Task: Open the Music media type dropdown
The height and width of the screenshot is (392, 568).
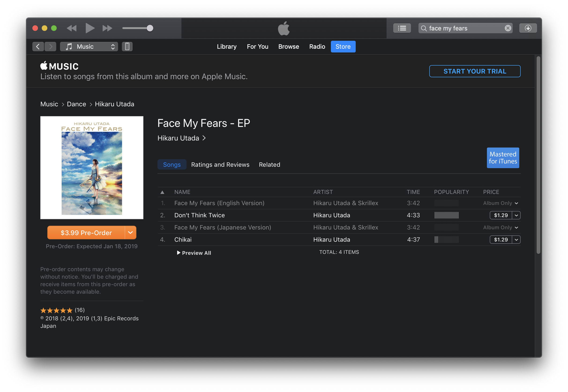Action: [x=89, y=46]
